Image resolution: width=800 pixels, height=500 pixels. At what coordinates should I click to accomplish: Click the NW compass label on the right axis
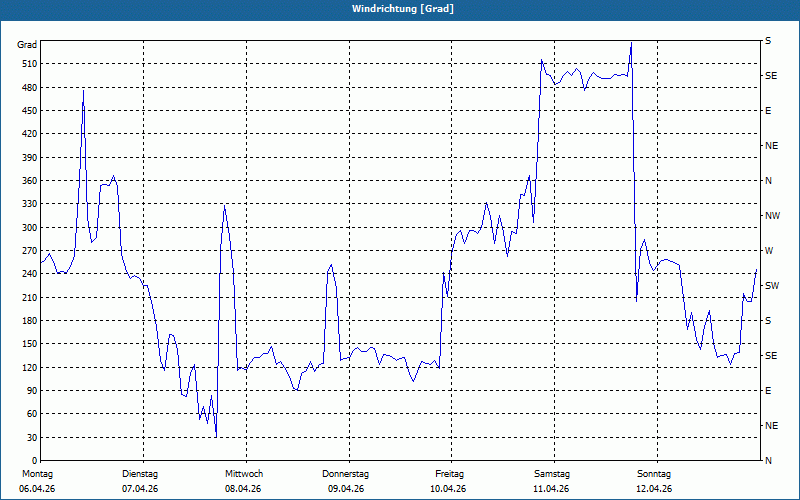tap(772, 216)
